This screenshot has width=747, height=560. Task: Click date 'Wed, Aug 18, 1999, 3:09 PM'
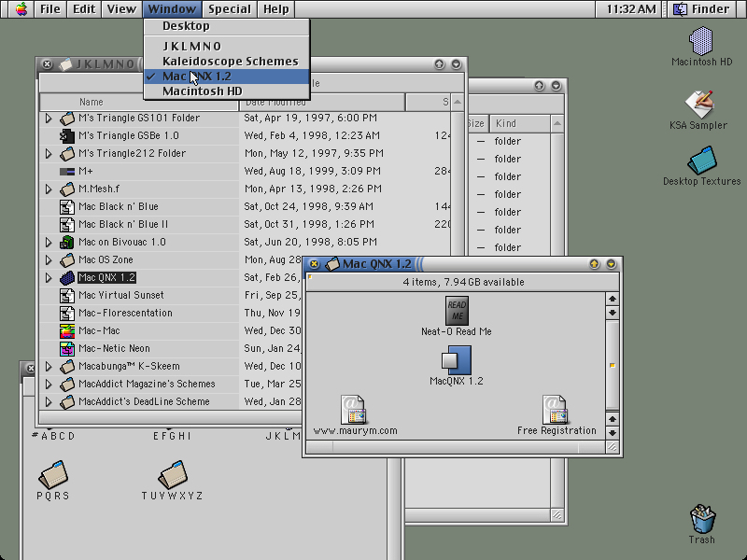(x=313, y=171)
